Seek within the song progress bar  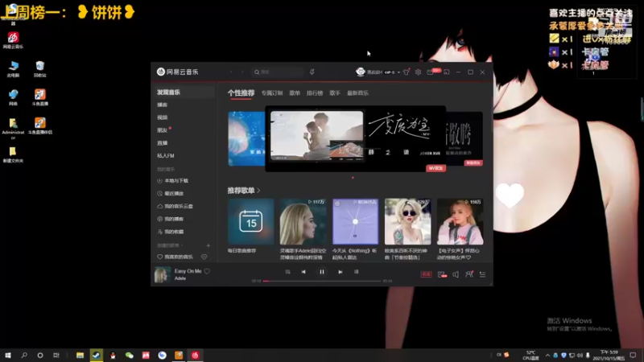(323, 281)
